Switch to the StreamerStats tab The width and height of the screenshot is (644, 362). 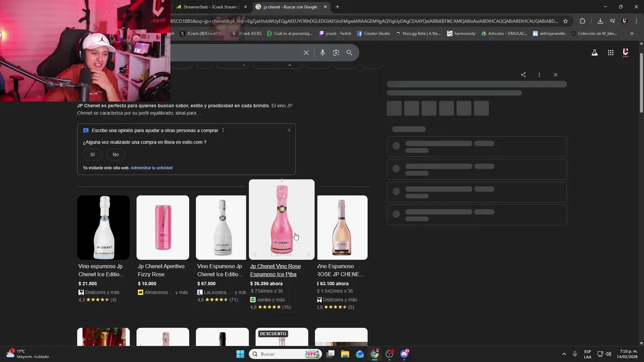(x=209, y=7)
